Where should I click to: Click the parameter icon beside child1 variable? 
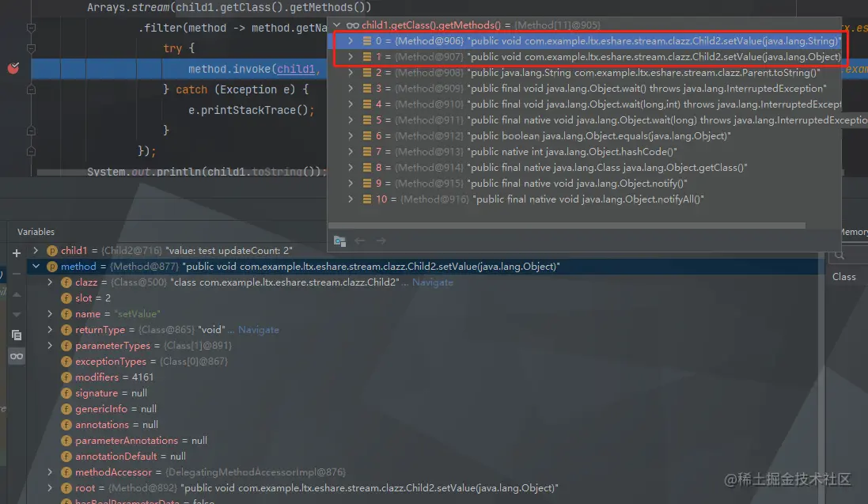coord(52,250)
